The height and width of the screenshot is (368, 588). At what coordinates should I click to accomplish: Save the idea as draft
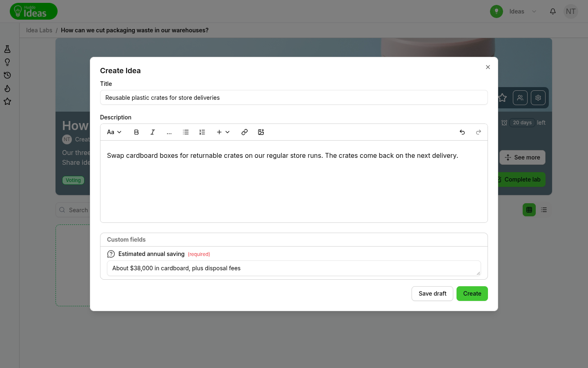(x=432, y=294)
